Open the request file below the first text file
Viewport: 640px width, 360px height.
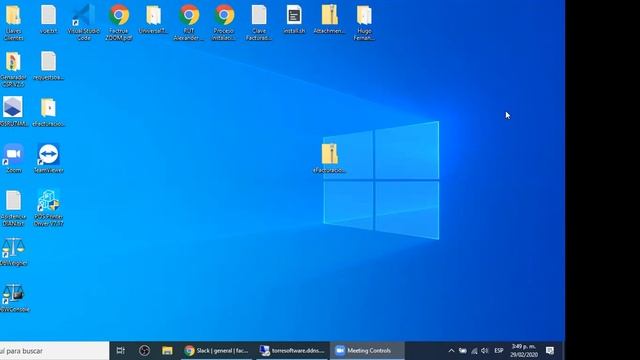48,66
